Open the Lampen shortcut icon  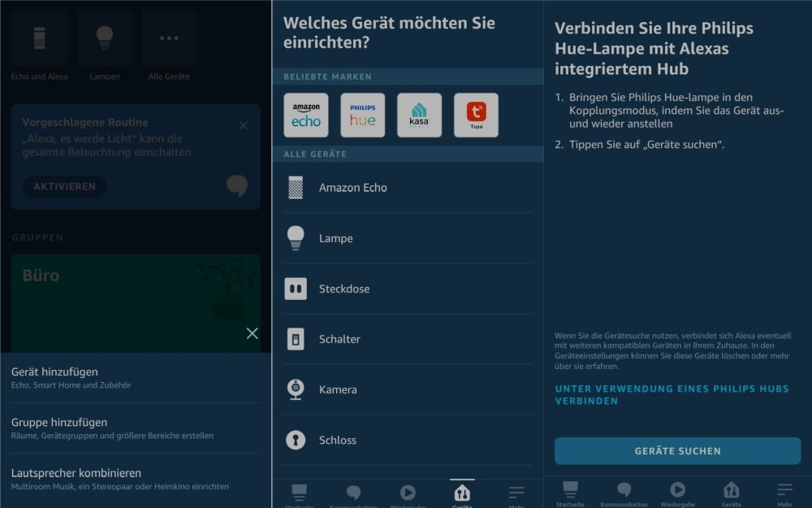pyautogui.click(x=105, y=39)
